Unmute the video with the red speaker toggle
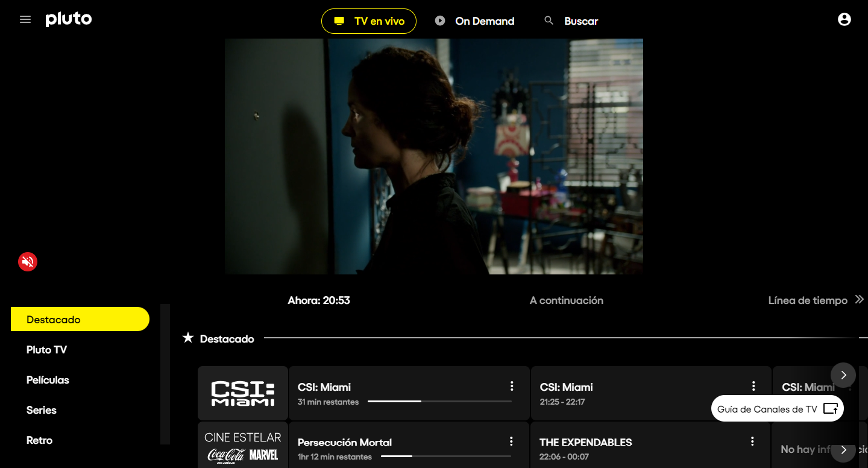The width and height of the screenshot is (868, 468). (27, 261)
